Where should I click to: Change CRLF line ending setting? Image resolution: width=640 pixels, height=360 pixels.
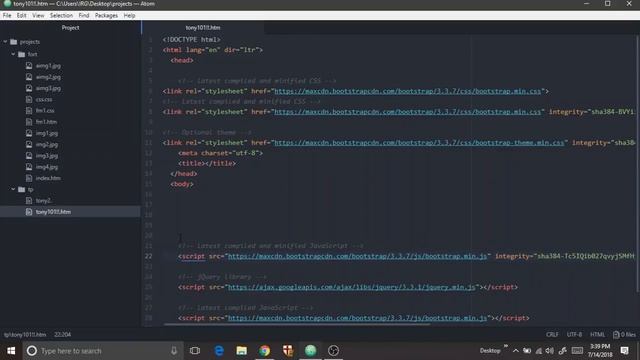pos(552,335)
